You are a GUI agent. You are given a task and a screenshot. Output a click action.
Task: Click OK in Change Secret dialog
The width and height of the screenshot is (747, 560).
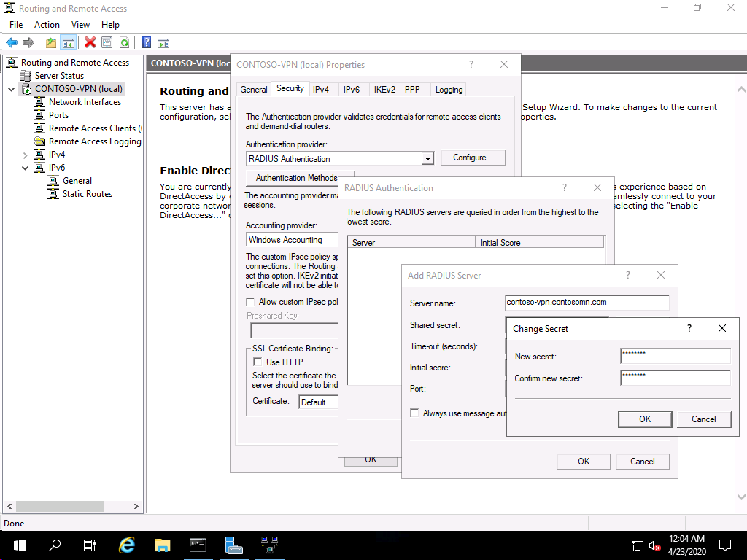click(644, 419)
